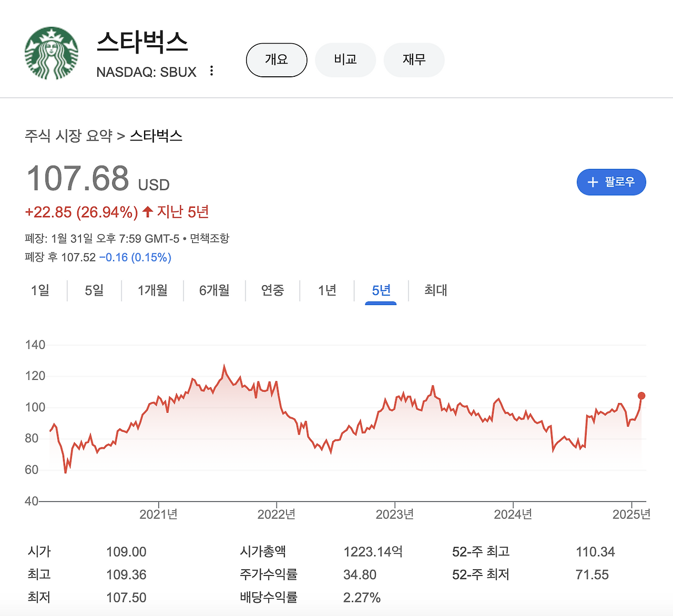Switch to the 연중 year-to-date view
Viewport: 673px width, 616px height.
(272, 290)
